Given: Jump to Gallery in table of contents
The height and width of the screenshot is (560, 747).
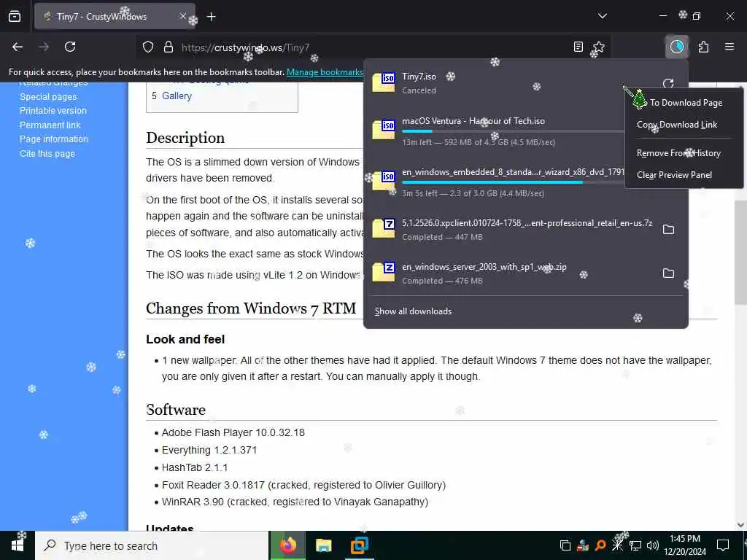Looking at the screenshot, I should [x=177, y=96].
